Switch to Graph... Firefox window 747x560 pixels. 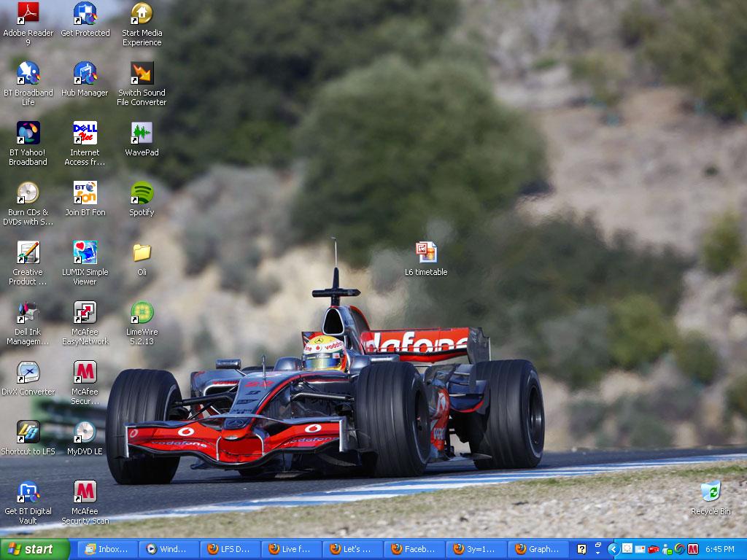(538, 549)
